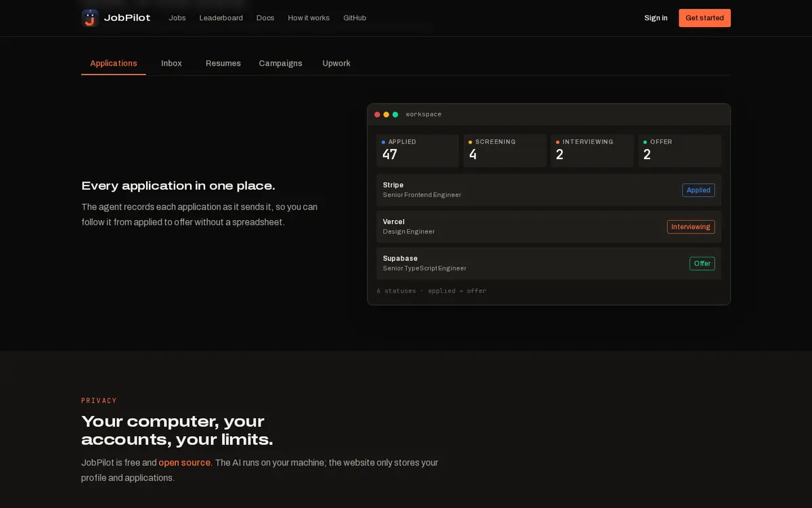This screenshot has width=812, height=508.
Task: Click the Applied 47 stat card
Action: [418, 150]
